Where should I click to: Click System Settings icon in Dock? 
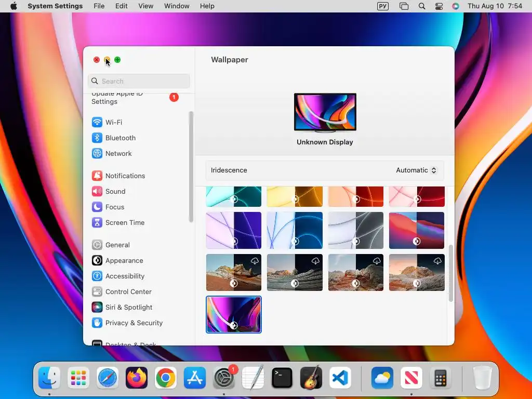(224, 378)
